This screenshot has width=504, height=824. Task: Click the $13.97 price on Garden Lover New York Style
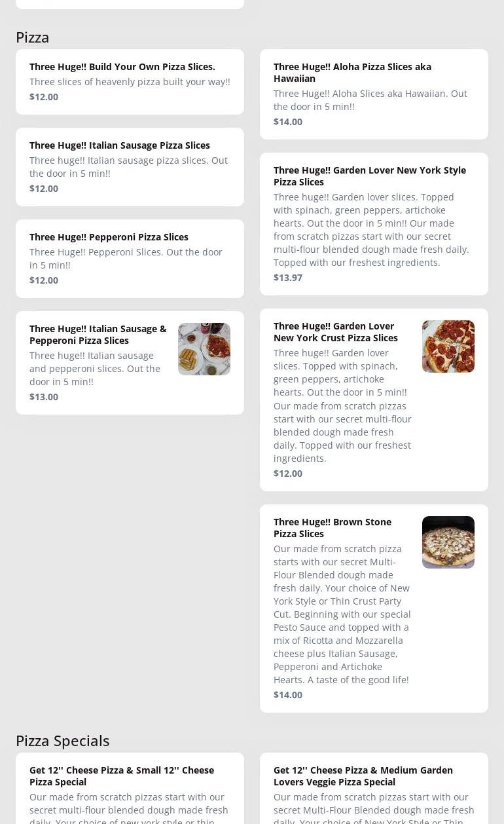click(x=288, y=278)
